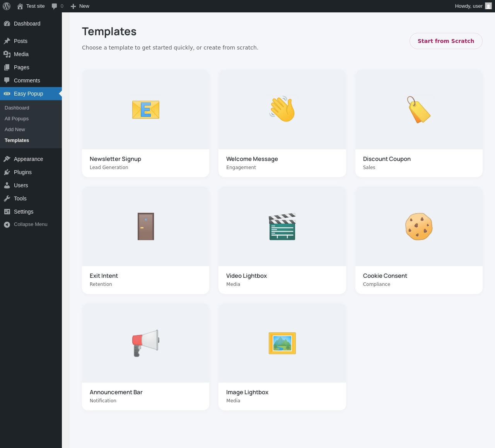
Task: Open the Settings sidebar menu
Action: point(24,212)
